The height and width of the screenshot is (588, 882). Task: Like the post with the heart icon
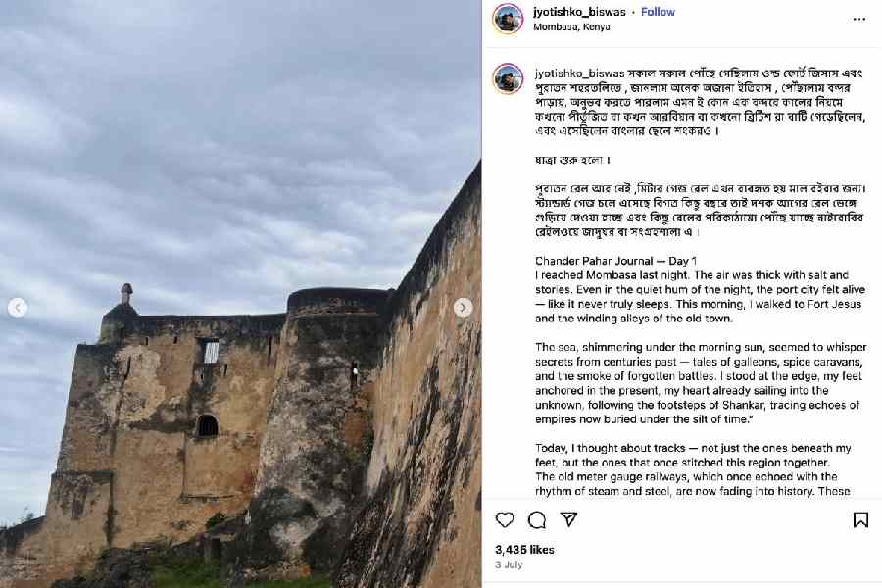click(505, 520)
